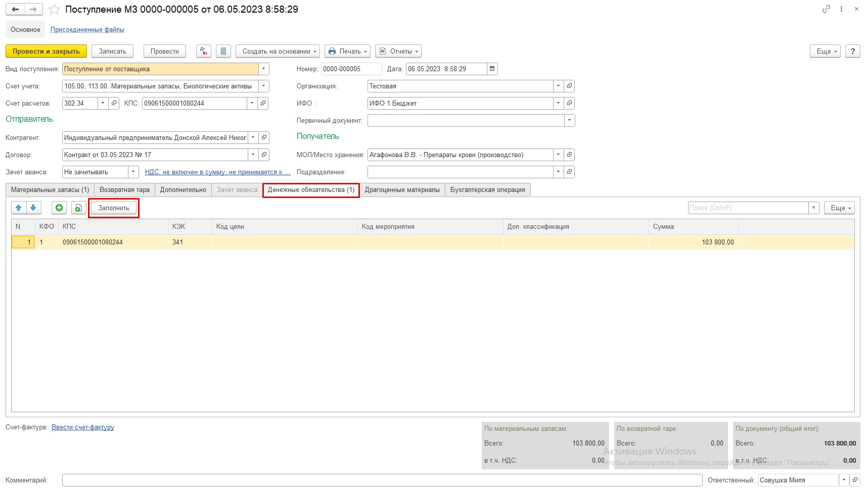Screen dimensions: 868x492
Task: Show Дт/Кт accounting entries
Action: point(204,51)
